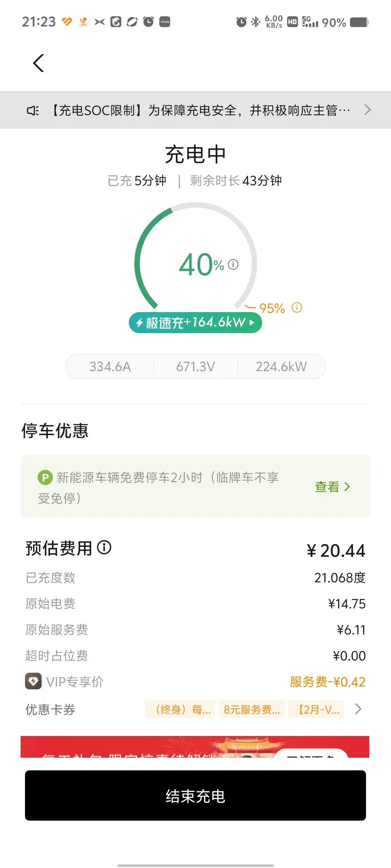Tap info icon beside 预估费用 heading
The image size is (391, 868).
pos(104,547)
